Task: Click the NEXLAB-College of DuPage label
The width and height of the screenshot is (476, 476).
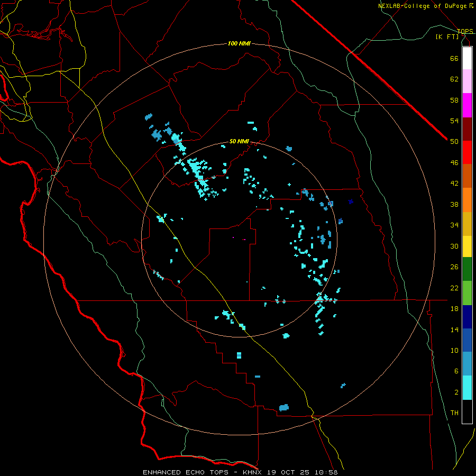Action: tap(422, 6)
